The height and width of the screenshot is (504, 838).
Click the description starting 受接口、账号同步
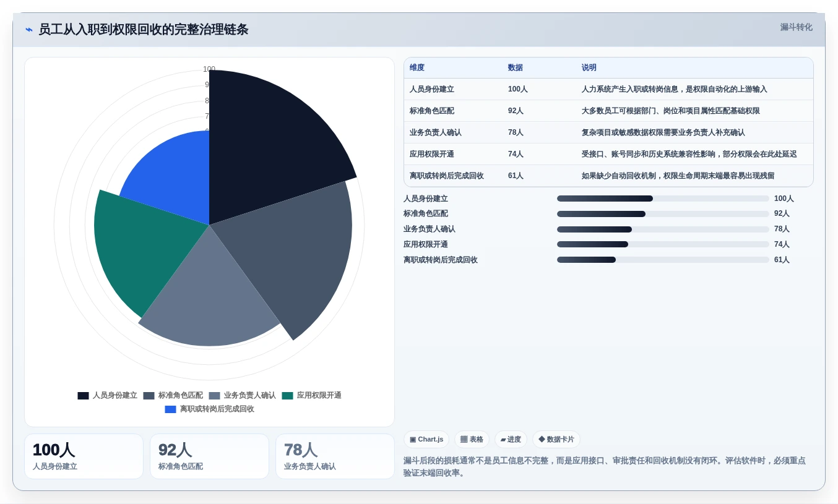click(689, 154)
